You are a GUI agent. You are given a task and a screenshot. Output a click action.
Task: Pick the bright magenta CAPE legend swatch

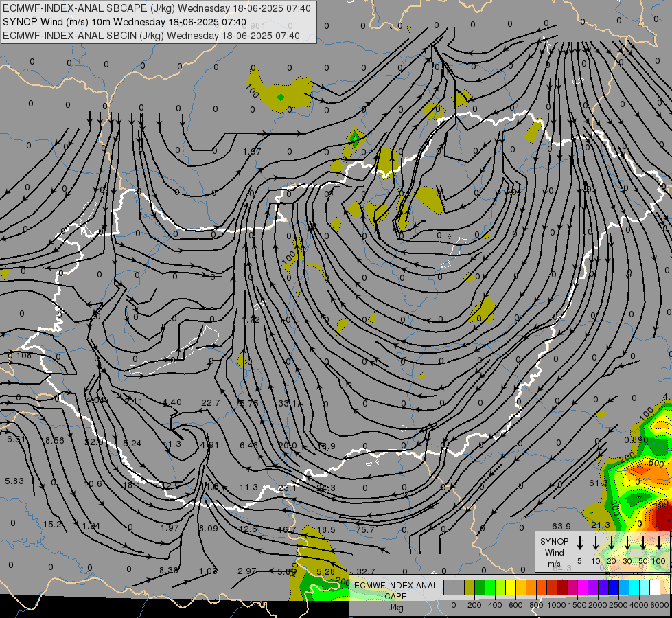click(583, 588)
